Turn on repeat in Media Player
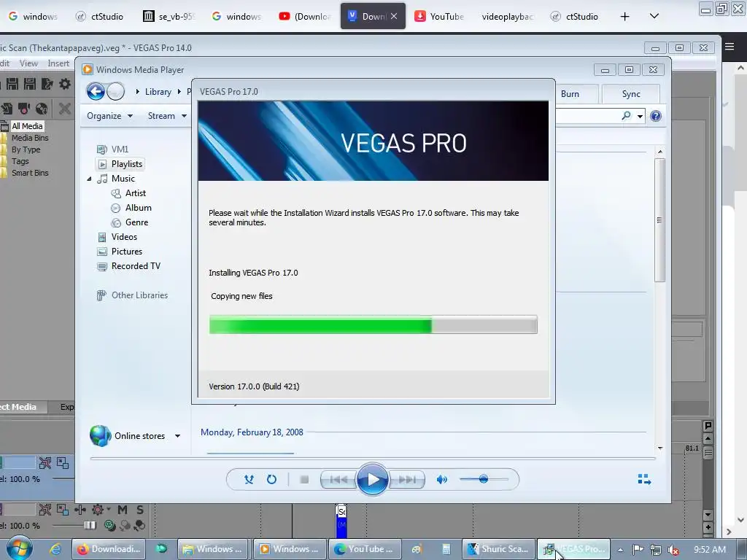This screenshot has height=560, width=747. (x=271, y=479)
